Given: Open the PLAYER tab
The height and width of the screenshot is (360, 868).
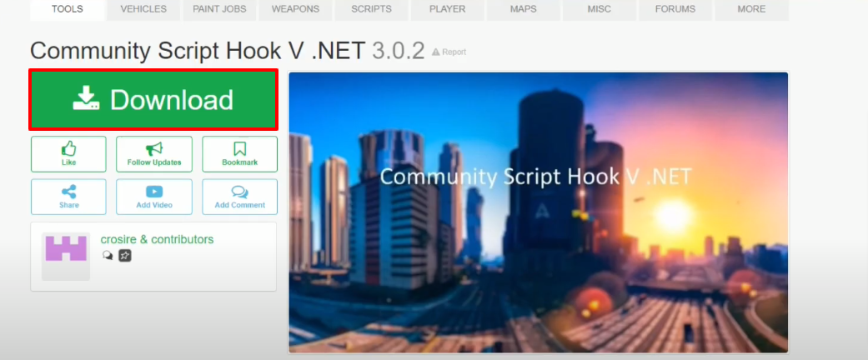Looking at the screenshot, I should point(447,10).
